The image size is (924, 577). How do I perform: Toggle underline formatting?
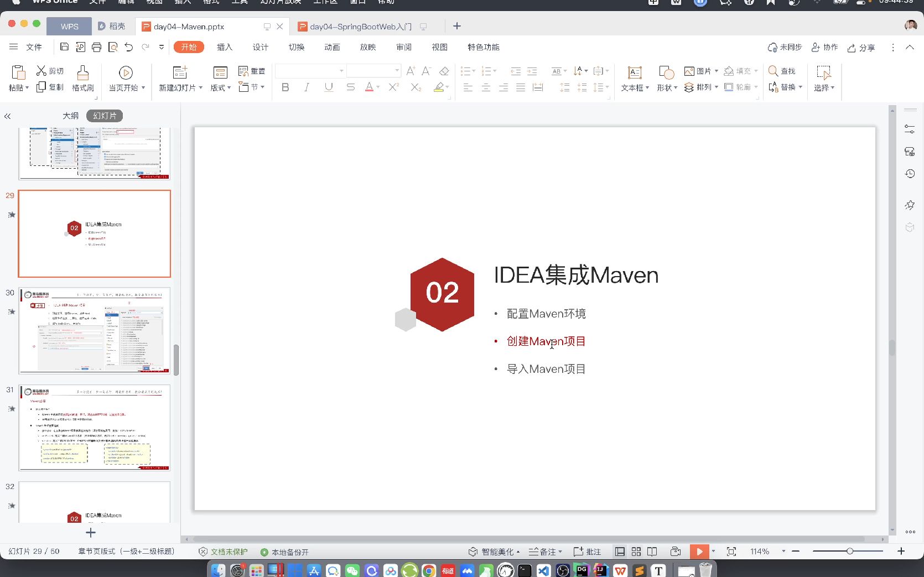tap(329, 87)
